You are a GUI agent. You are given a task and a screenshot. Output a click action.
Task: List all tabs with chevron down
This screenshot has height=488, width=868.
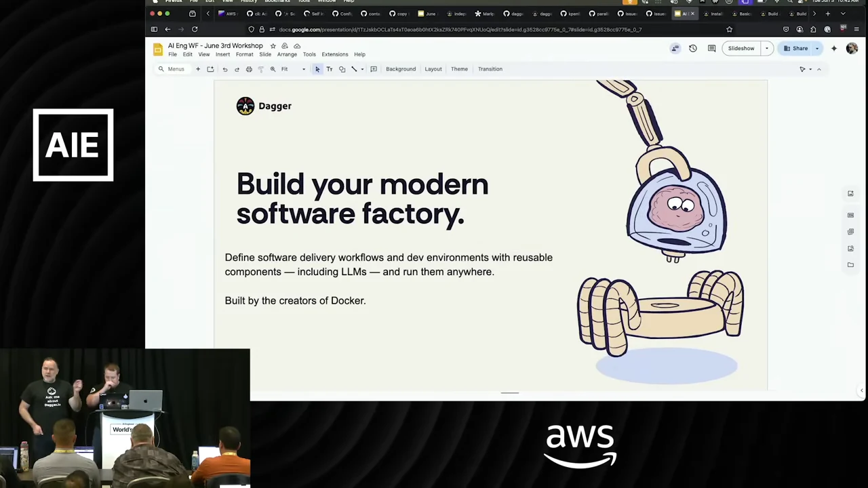coord(843,14)
